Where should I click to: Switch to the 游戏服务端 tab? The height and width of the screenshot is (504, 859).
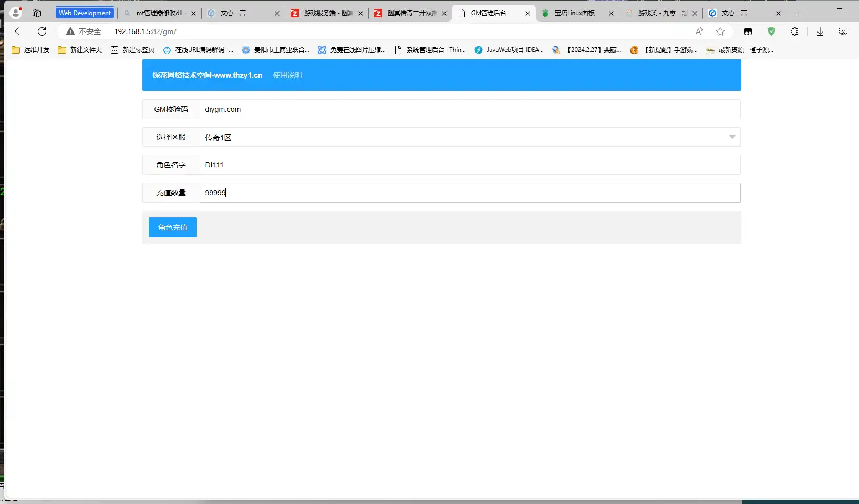point(326,13)
